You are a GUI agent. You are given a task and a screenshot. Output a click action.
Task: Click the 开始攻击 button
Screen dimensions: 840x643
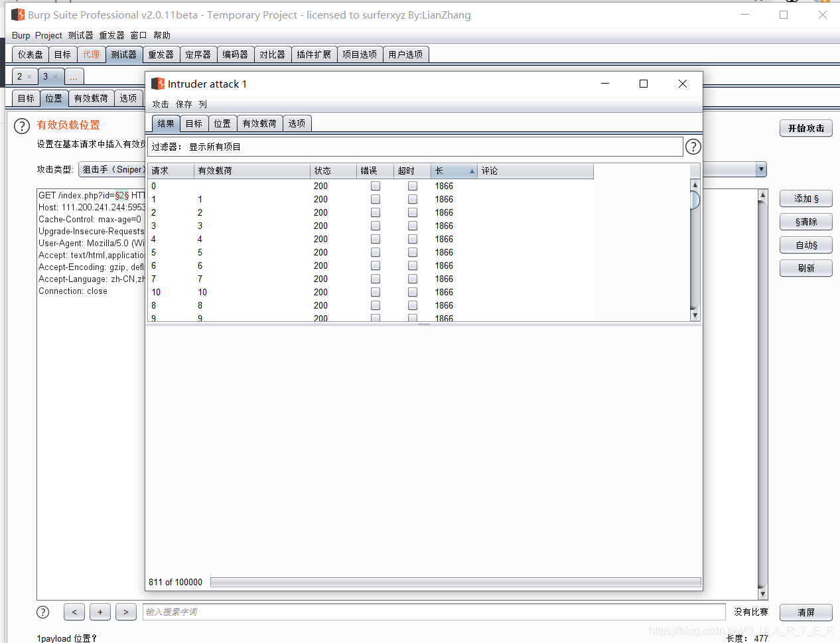point(805,129)
